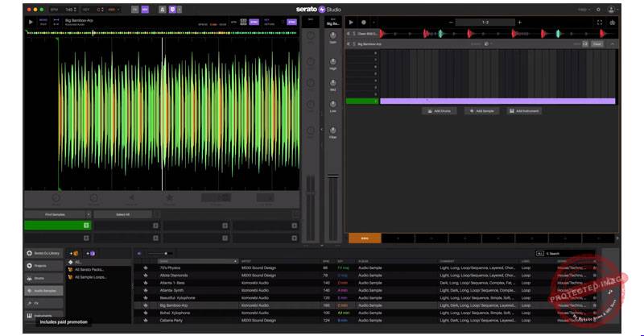Click the Add Sample button
Screen dimensions: 644x336
[x=481, y=111]
